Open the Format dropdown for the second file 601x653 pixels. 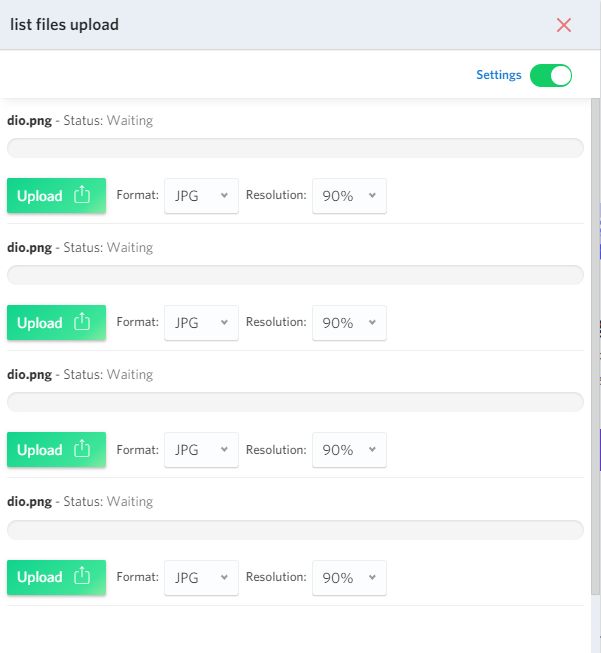coord(201,323)
